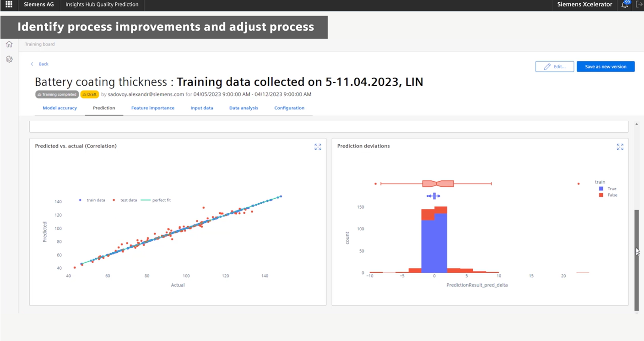Open the data configuration icon in the sidebar

tap(9, 59)
